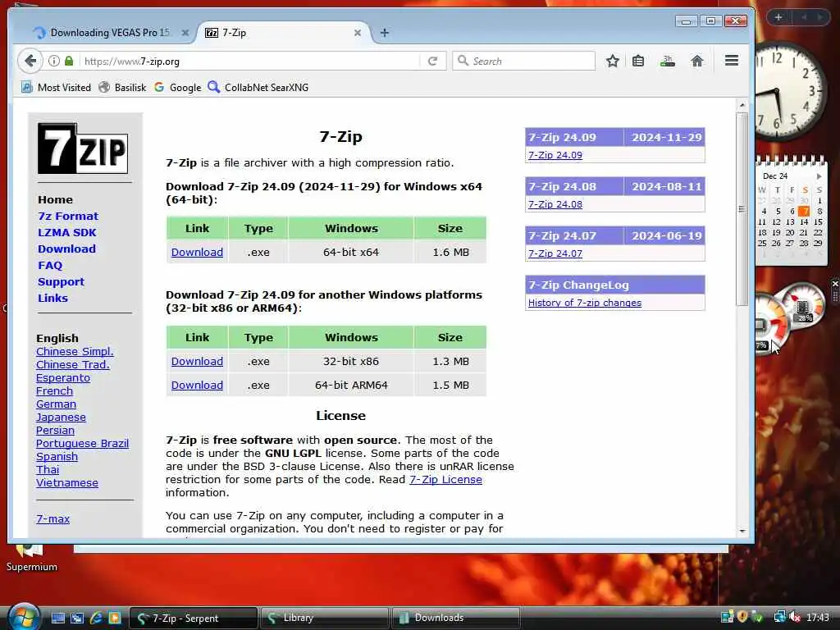Show bookmarks list icon in toolbar

pos(638,61)
